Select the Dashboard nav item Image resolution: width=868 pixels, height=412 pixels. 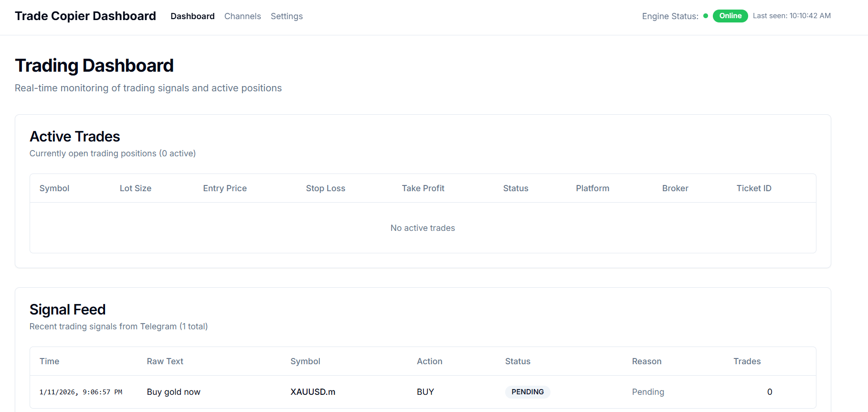pyautogui.click(x=192, y=16)
